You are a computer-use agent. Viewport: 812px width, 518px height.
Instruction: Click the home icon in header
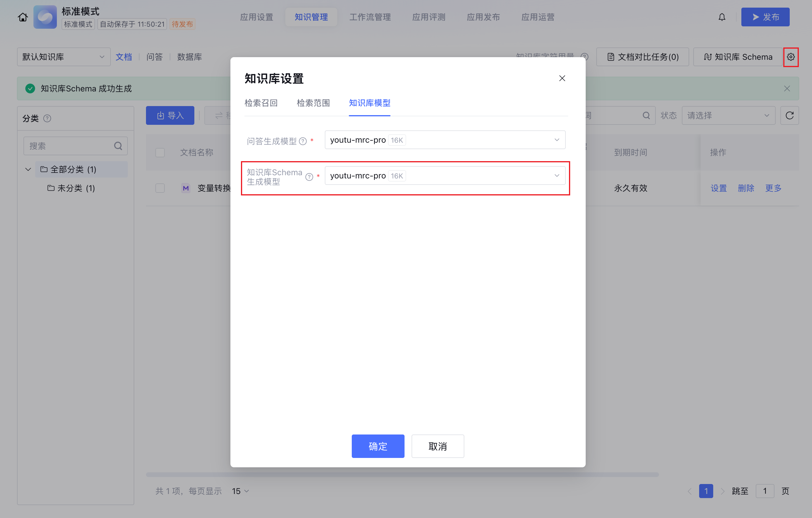click(23, 17)
